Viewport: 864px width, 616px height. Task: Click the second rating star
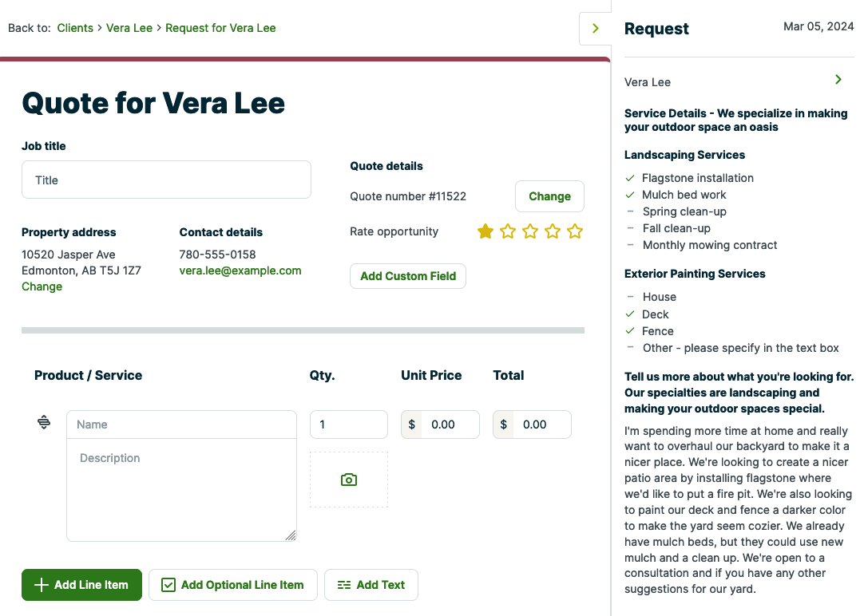pyautogui.click(x=507, y=231)
